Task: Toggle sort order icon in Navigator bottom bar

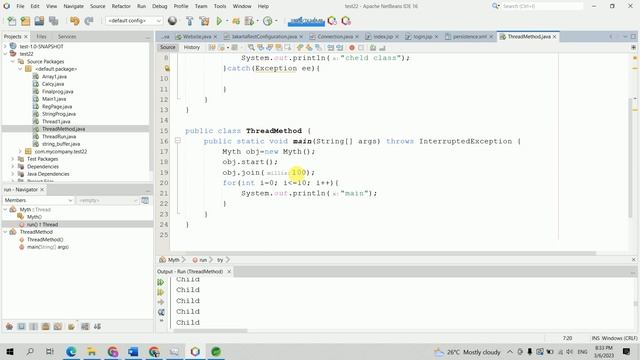Action: coord(98,327)
